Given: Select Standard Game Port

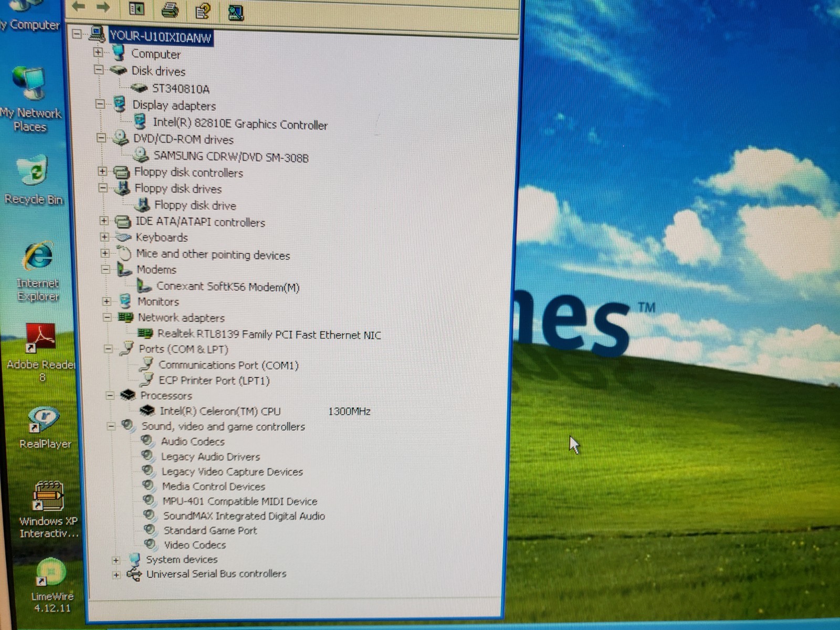Looking at the screenshot, I should (x=211, y=530).
